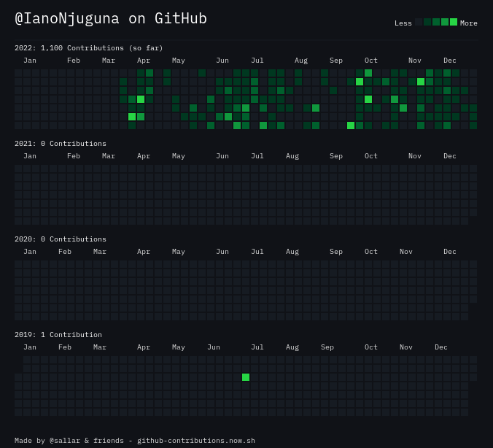Image resolution: width=493 pixels, height=448 pixels.
Task: Choose the 'Jul' label in the 2019 chart
Action: pos(257,347)
